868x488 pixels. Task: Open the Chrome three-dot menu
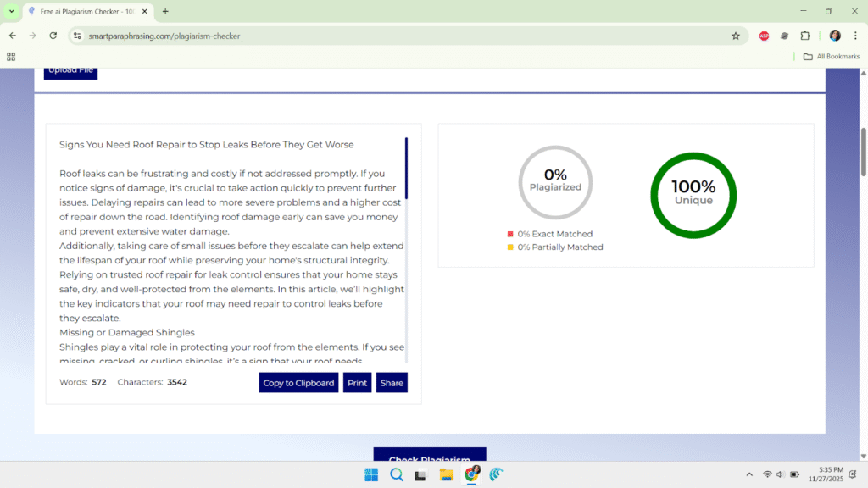point(855,36)
